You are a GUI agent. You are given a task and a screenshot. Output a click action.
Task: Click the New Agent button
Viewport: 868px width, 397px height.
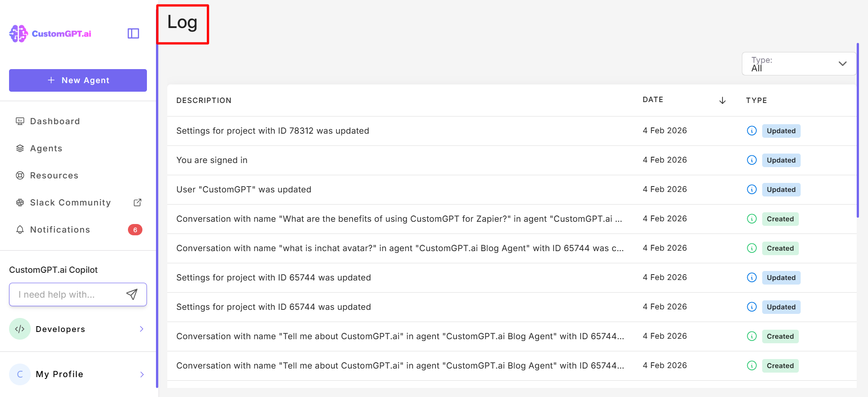click(78, 80)
